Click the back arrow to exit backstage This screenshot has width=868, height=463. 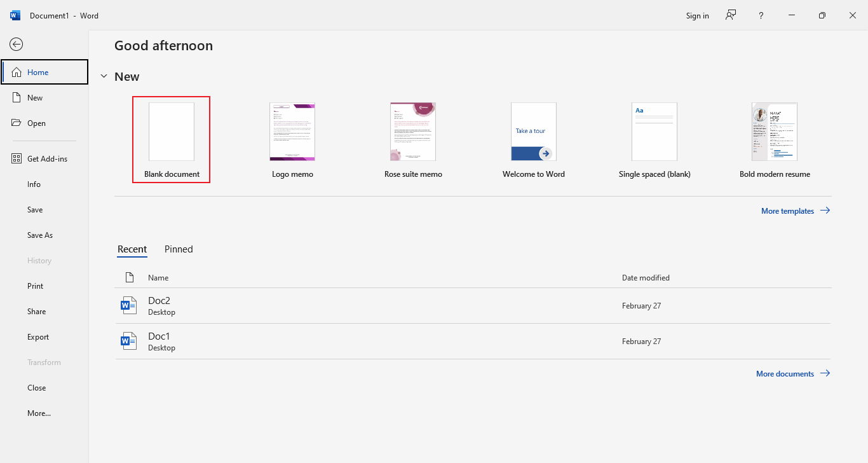(x=16, y=44)
